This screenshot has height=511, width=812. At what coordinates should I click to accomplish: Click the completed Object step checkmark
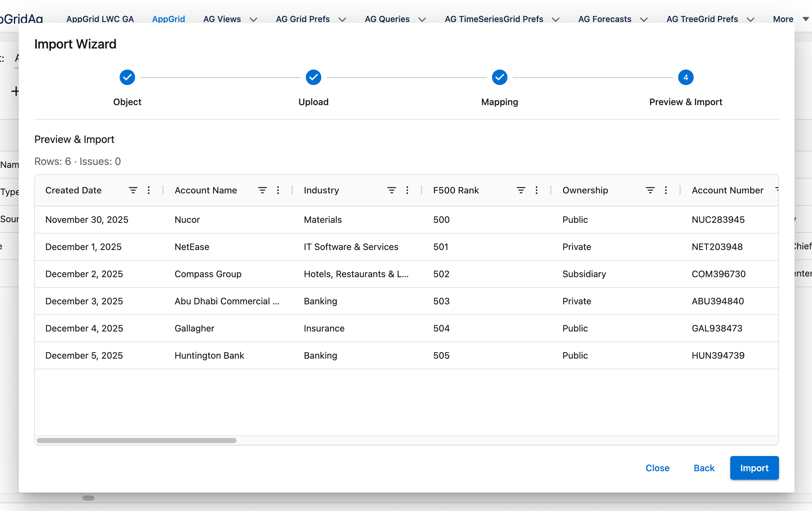click(x=127, y=78)
